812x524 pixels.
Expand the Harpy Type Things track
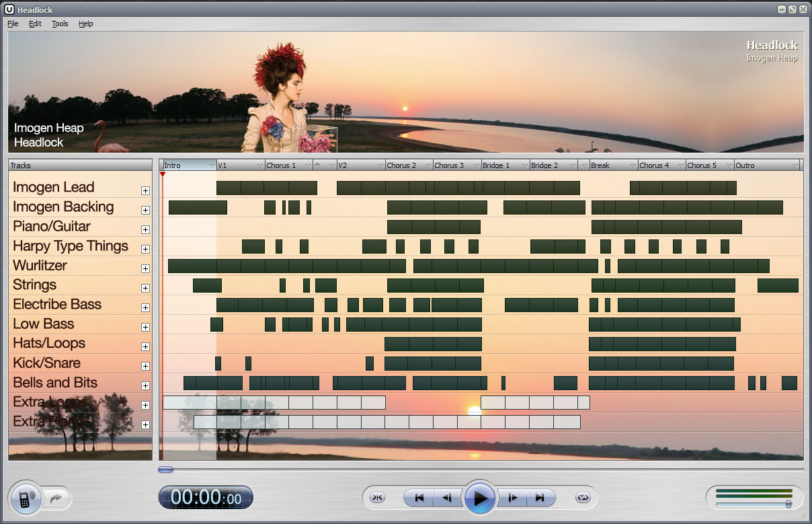click(x=145, y=249)
